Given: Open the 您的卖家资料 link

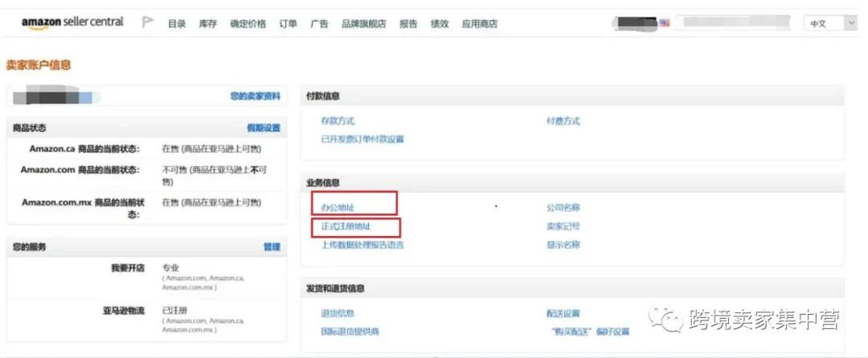Looking at the screenshot, I should pos(256,96).
